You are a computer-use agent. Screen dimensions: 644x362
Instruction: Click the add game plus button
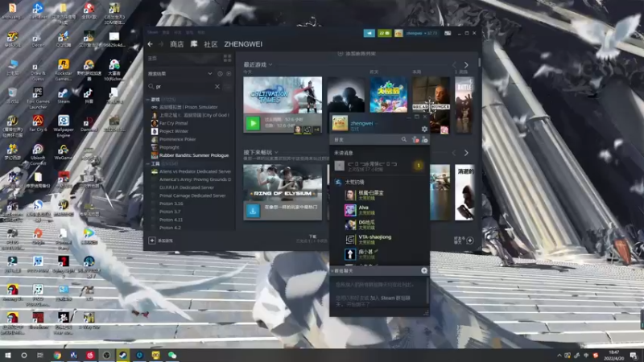click(x=152, y=241)
